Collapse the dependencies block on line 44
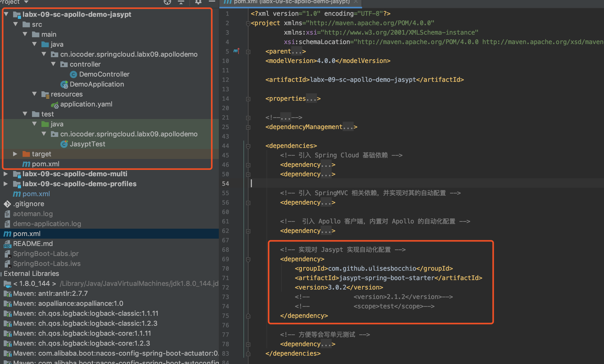 pos(248,146)
